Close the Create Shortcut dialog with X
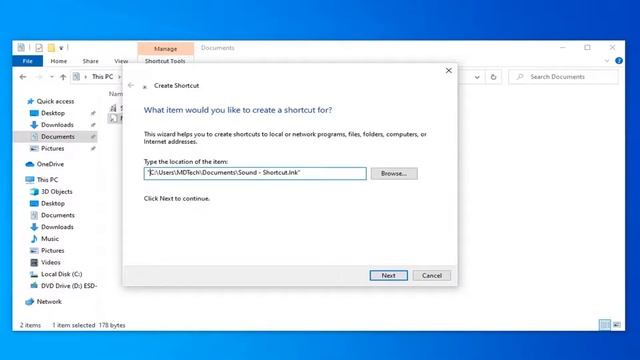 coord(449,71)
